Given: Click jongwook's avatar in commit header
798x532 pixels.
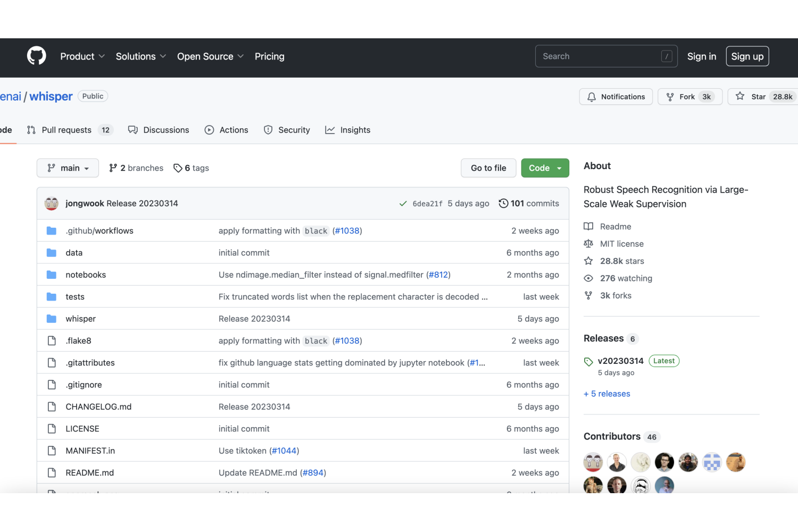Looking at the screenshot, I should pyautogui.click(x=52, y=203).
